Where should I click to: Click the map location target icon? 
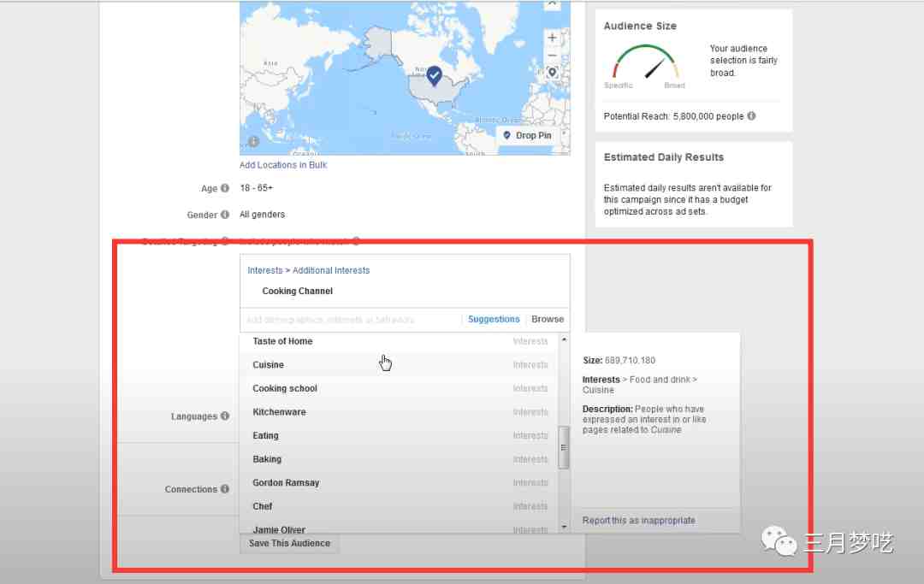[552, 73]
